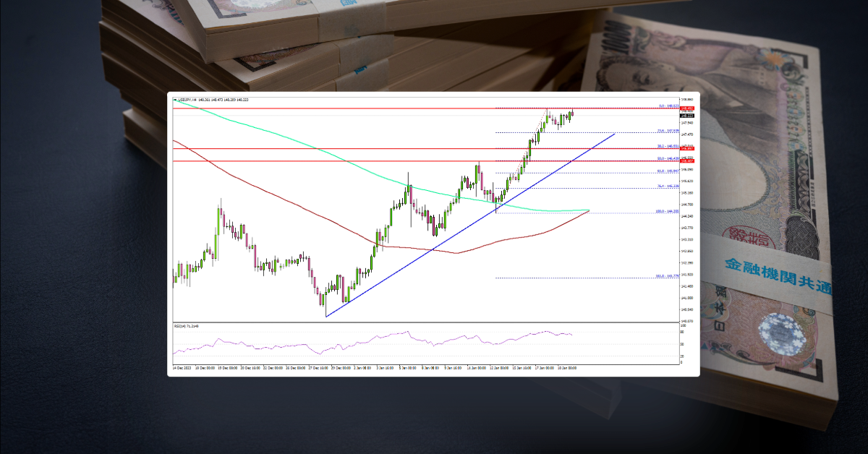Click the current price marker on right axis
This screenshot has height=454, width=868.
click(686, 115)
